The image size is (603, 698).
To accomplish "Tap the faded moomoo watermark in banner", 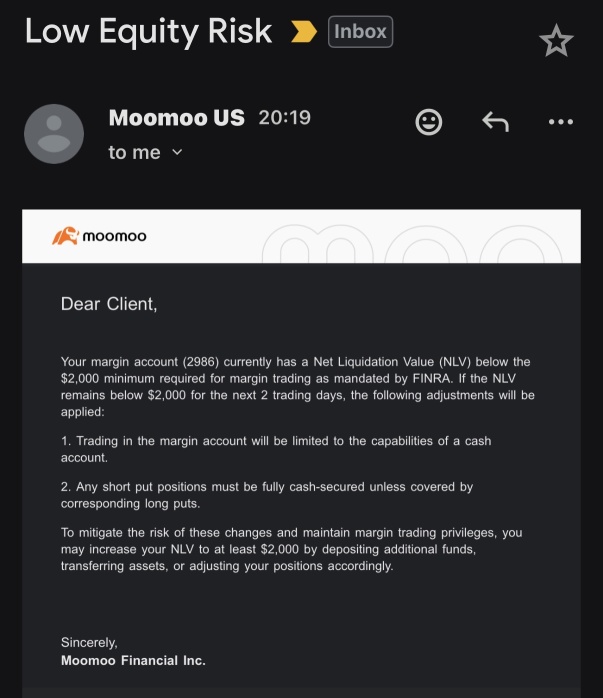I will point(420,243).
